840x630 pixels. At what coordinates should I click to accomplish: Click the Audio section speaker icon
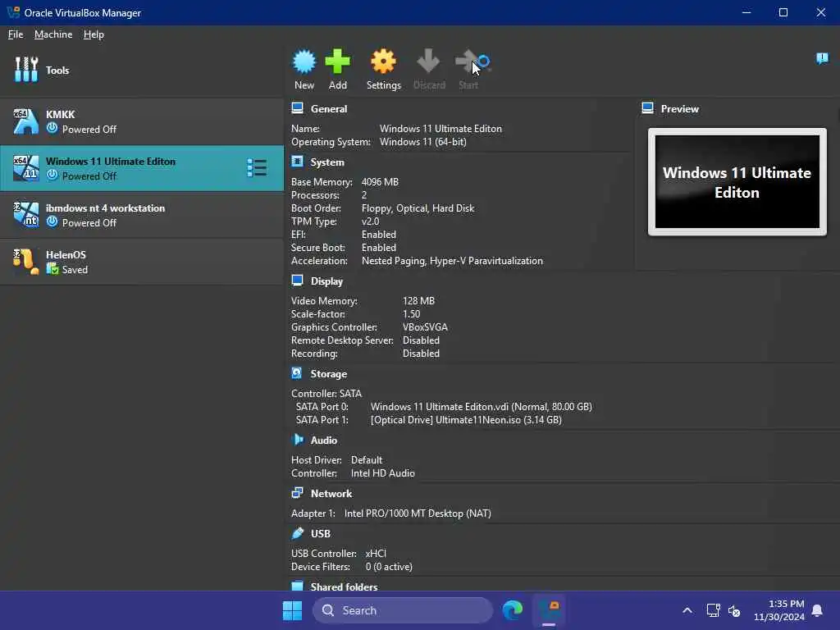[x=297, y=440]
